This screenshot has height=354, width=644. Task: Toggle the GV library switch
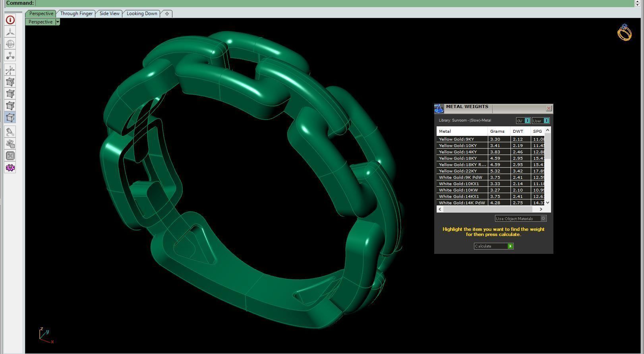pos(523,121)
